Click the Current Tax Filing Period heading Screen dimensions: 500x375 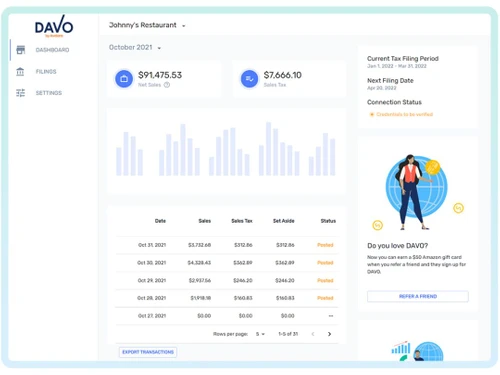point(403,59)
